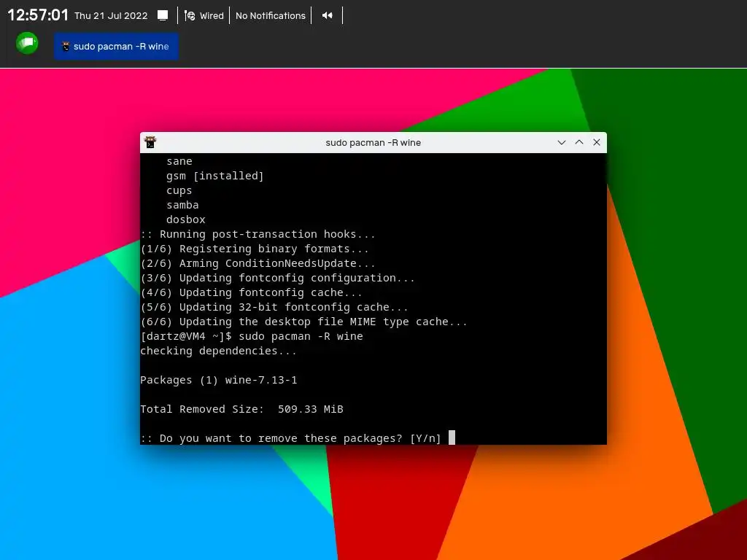The height and width of the screenshot is (560, 747).
Task: Click '(3/6) Updating fontconfig configuration...' line
Action: point(277,278)
